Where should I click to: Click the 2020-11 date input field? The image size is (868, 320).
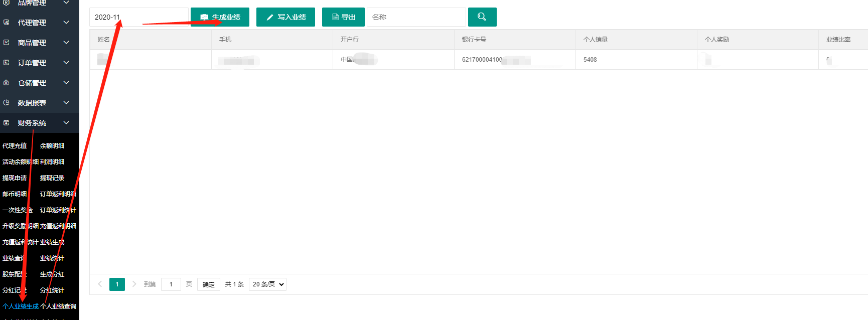pyautogui.click(x=138, y=17)
